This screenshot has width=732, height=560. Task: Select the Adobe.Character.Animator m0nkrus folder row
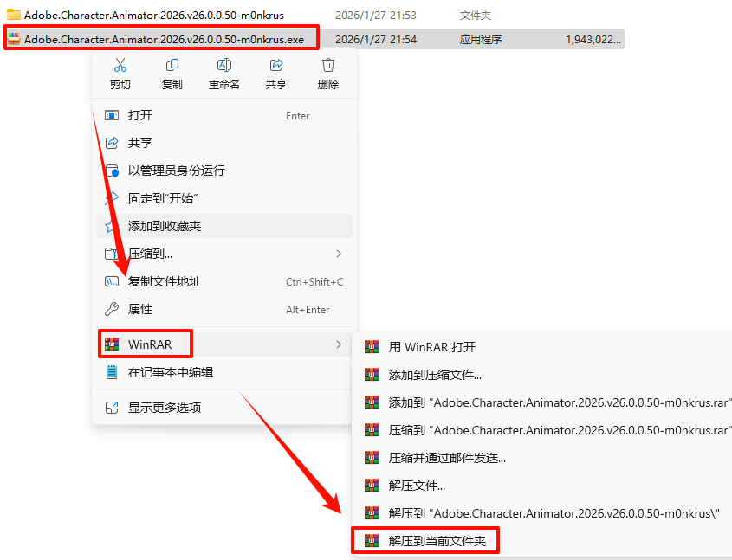[x=314, y=15]
